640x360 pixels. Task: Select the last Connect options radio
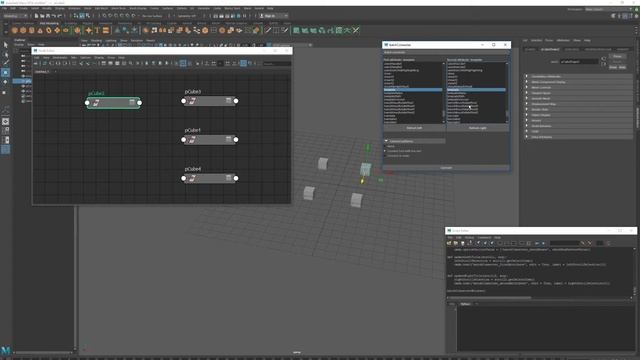(x=385, y=156)
